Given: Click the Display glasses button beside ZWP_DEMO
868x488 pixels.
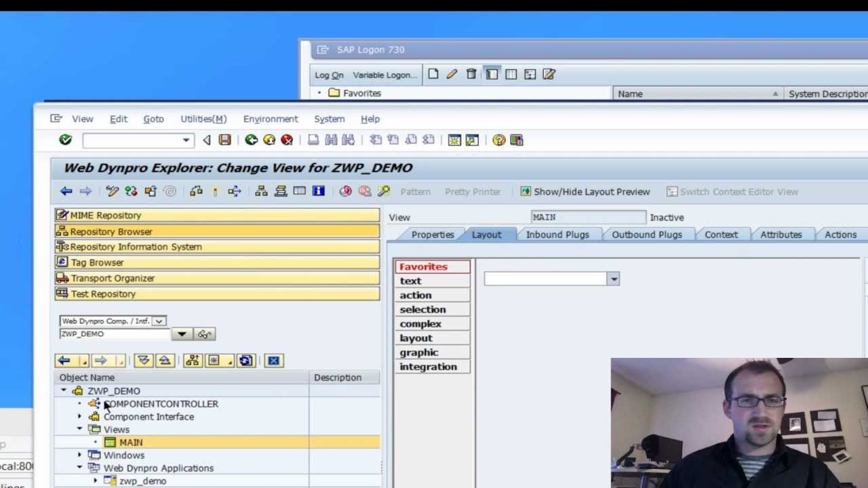Looking at the screenshot, I should coord(205,333).
